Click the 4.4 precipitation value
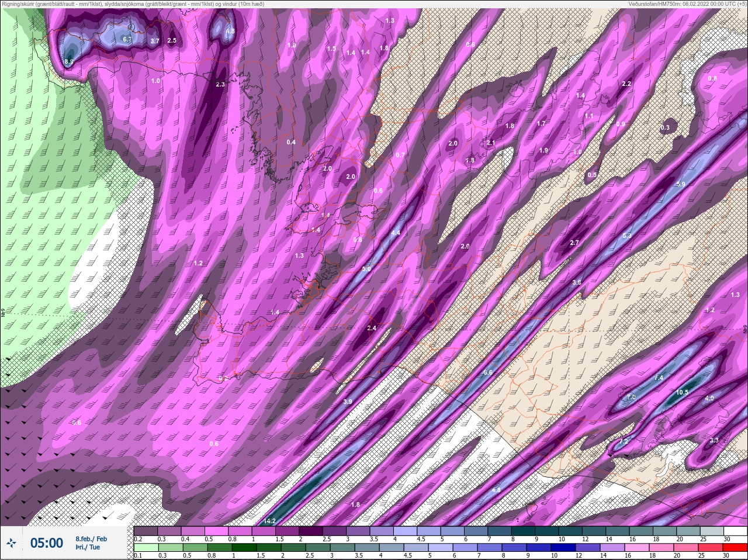Image resolution: width=748 pixels, height=560 pixels. pos(396,233)
